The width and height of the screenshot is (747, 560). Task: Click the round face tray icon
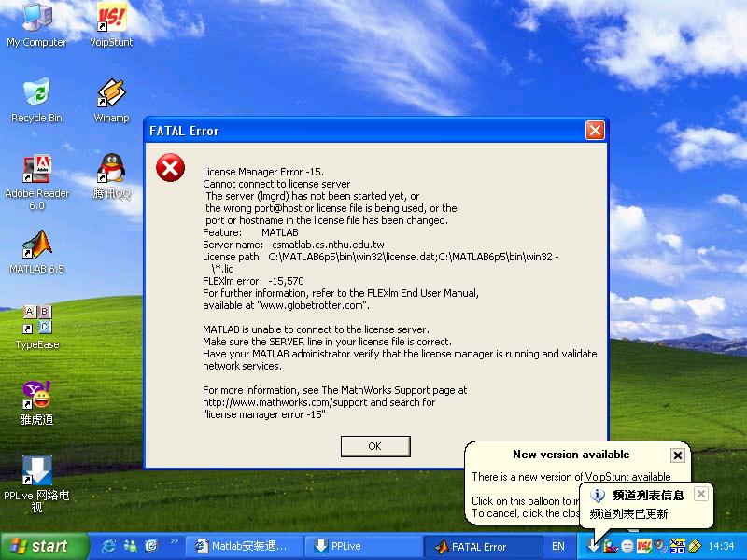pyautogui.click(x=627, y=546)
